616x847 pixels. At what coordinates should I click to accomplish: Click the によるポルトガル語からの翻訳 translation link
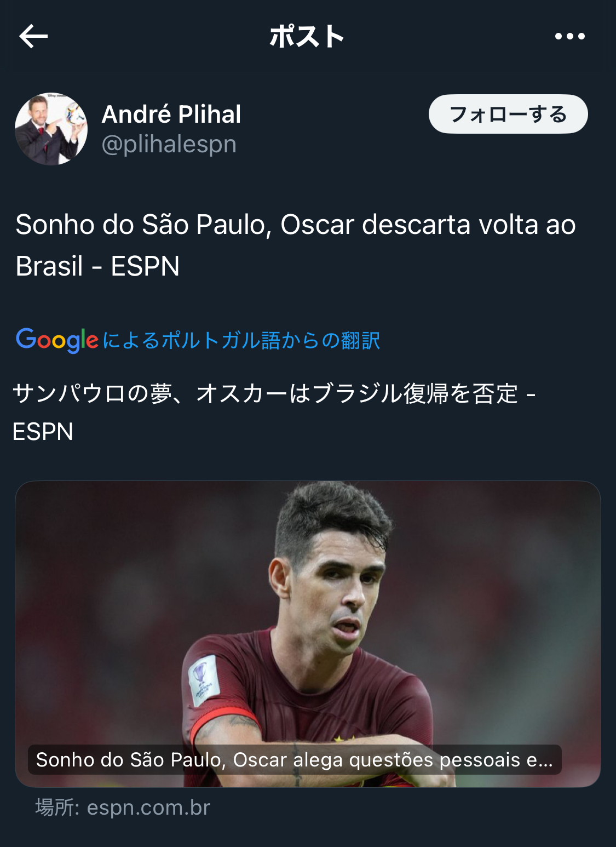pyautogui.click(x=241, y=340)
